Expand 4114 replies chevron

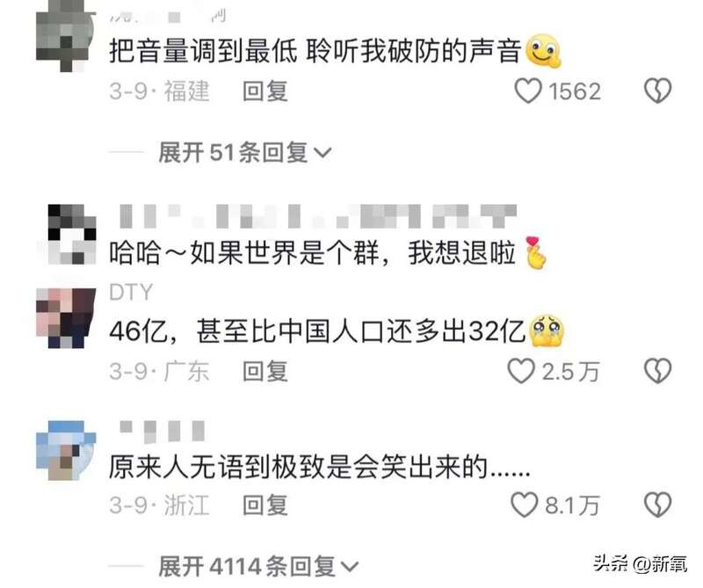(x=350, y=567)
